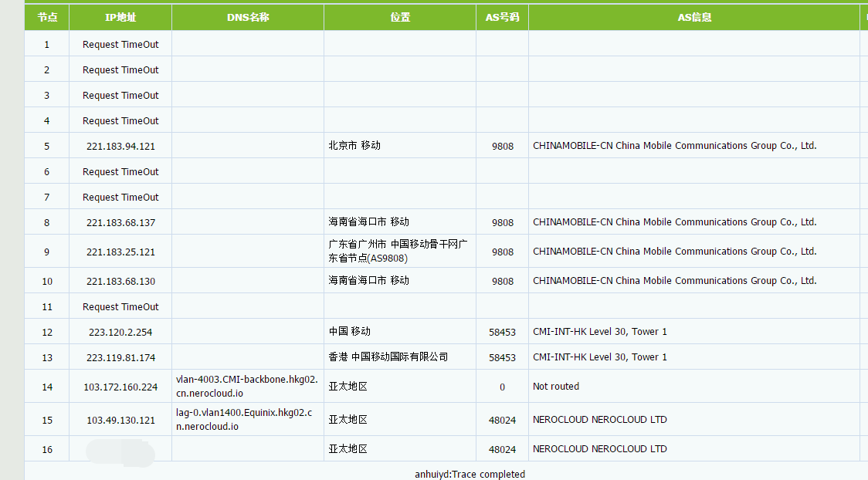Select IP address 223.120.2.254
Screen dimensions: 868x480
(x=120, y=332)
